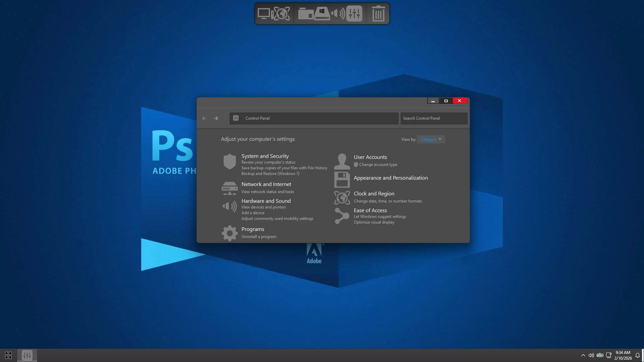This screenshot has width=644, height=362.
Task: Click the speaker sound icon in dock
Action: [x=338, y=14]
